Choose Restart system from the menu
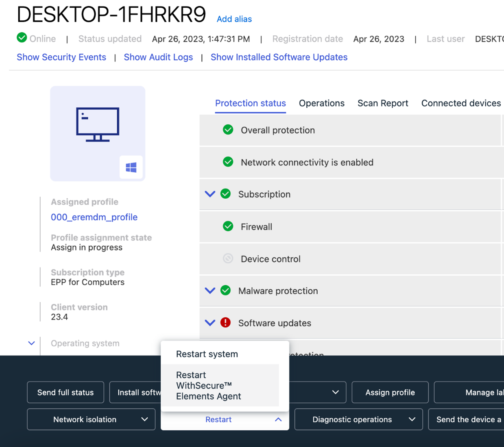Viewport: 504px width, 447px height. (x=220, y=354)
